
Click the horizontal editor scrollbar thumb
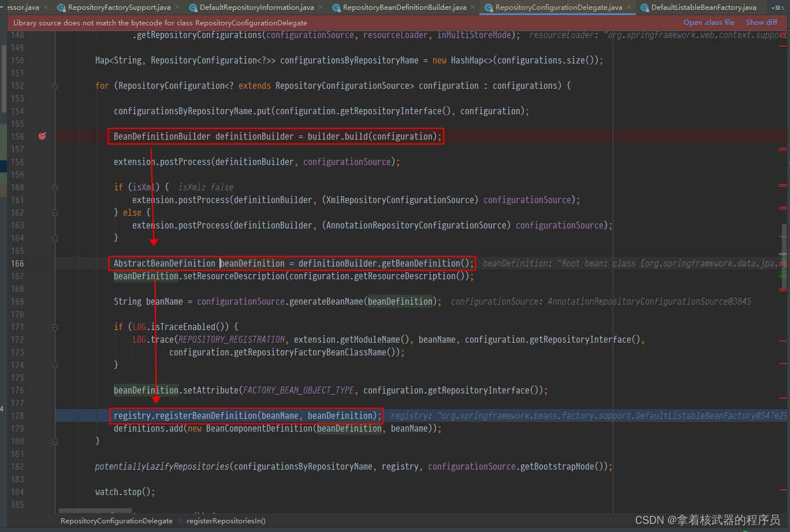click(96, 511)
